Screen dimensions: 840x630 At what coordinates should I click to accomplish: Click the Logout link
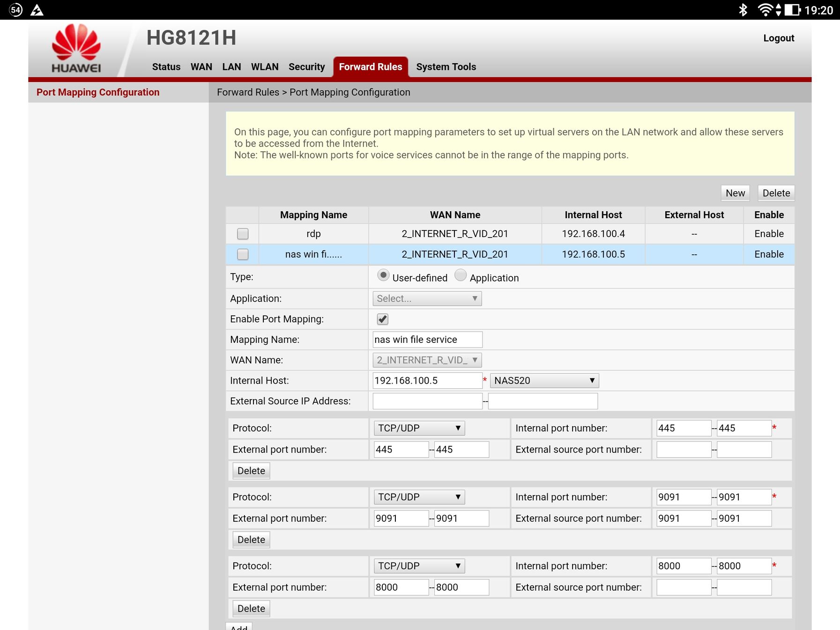pyautogui.click(x=779, y=38)
